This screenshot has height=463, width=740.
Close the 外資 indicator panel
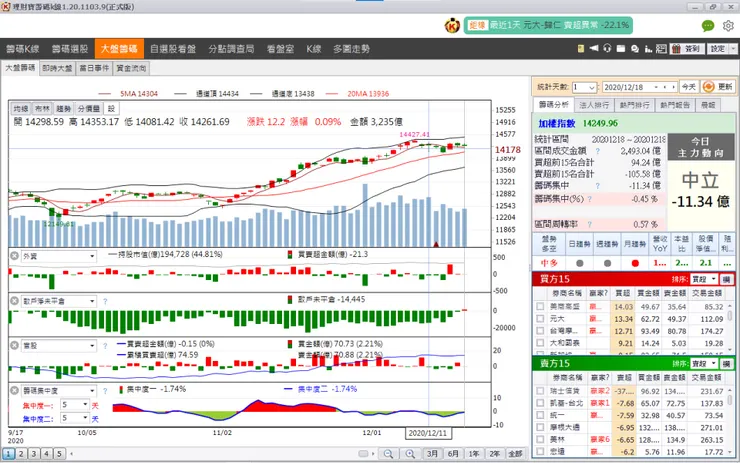[15, 256]
